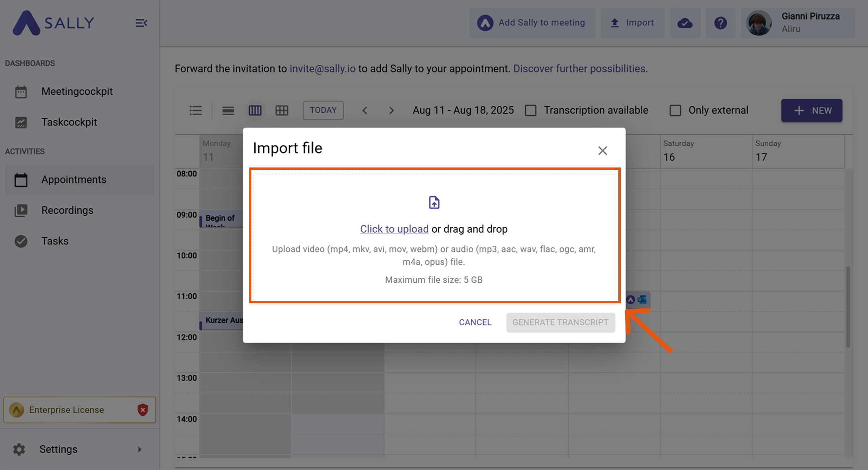
Task: Click the Tasks checkmark icon
Action: [21, 241]
